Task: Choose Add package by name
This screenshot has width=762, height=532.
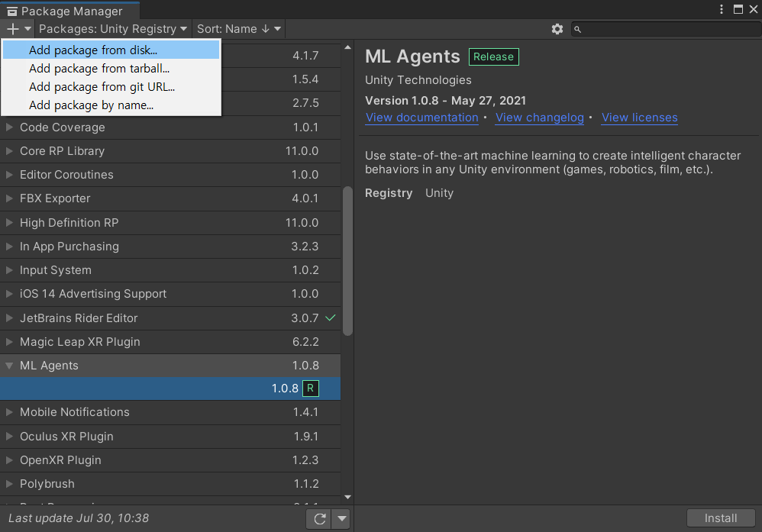Action: pyautogui.click(x=111, y=105)
